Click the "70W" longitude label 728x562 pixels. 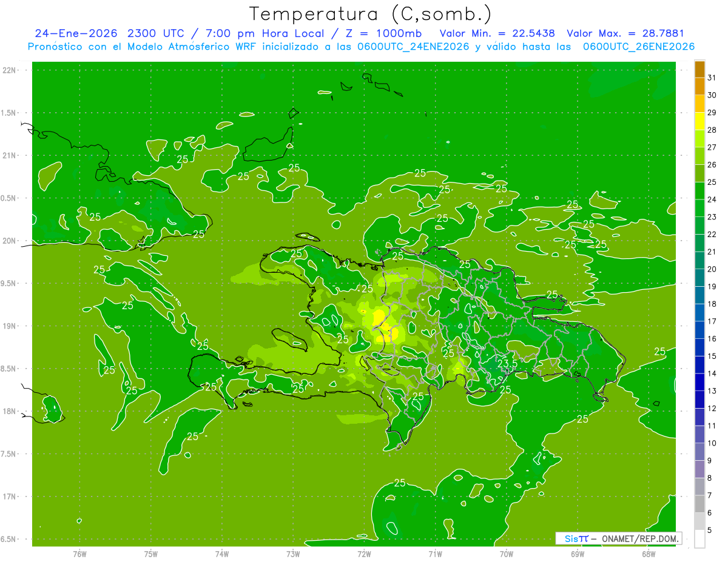[x=507, y=554]
